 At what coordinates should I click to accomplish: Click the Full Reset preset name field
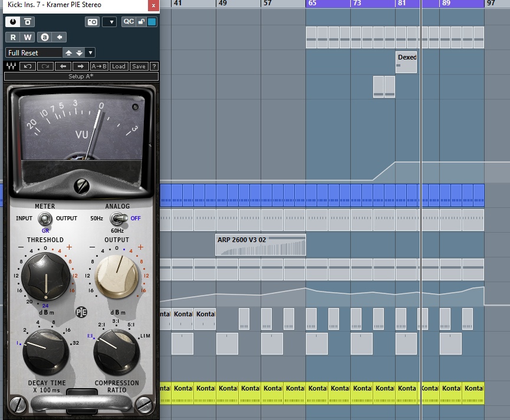34,52
